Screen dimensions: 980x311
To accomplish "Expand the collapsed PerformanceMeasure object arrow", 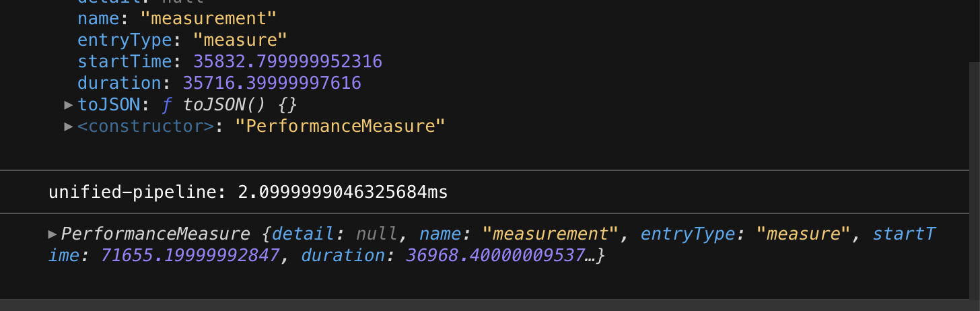I will coord(53,234).
